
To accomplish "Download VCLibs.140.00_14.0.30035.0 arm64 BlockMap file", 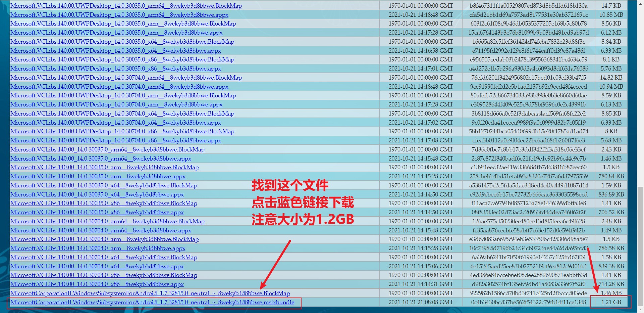I will 107,149.
